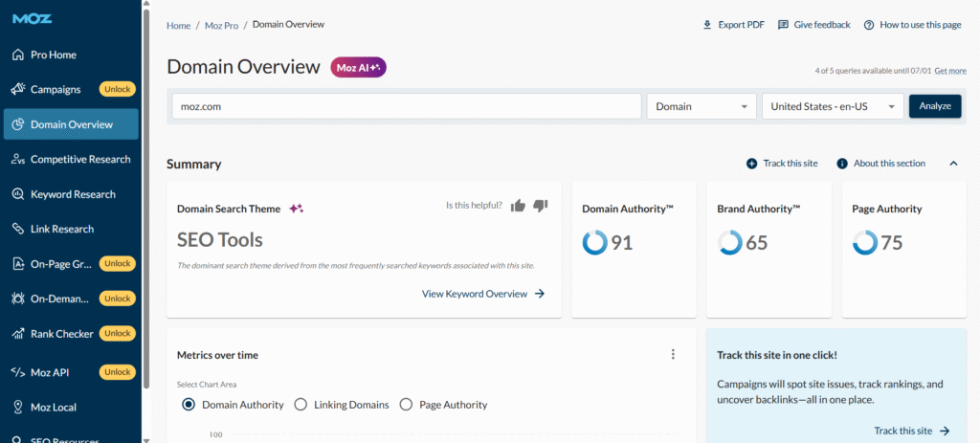
Task: Click the sidebar vertical scrollbar
Action: coord(146,197)
